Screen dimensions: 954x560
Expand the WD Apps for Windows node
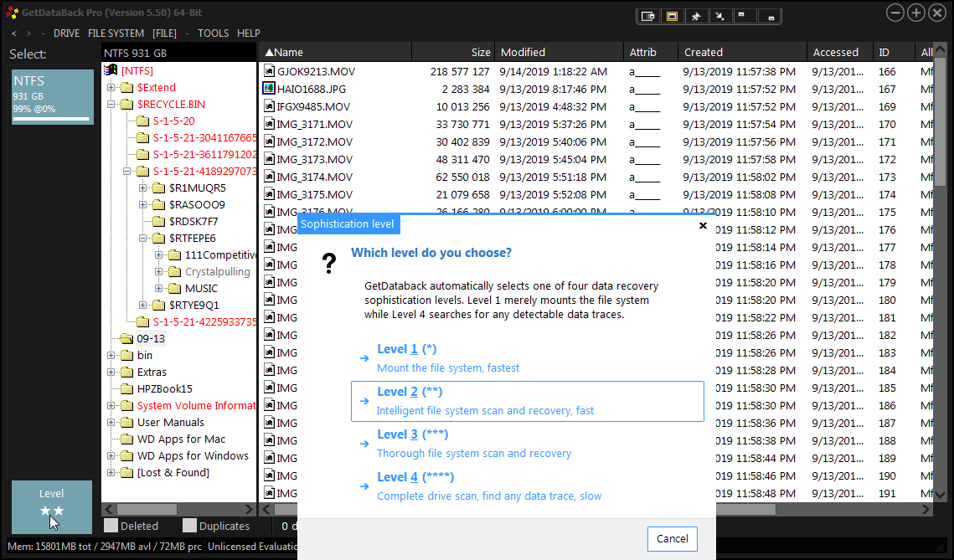point(111,456)
